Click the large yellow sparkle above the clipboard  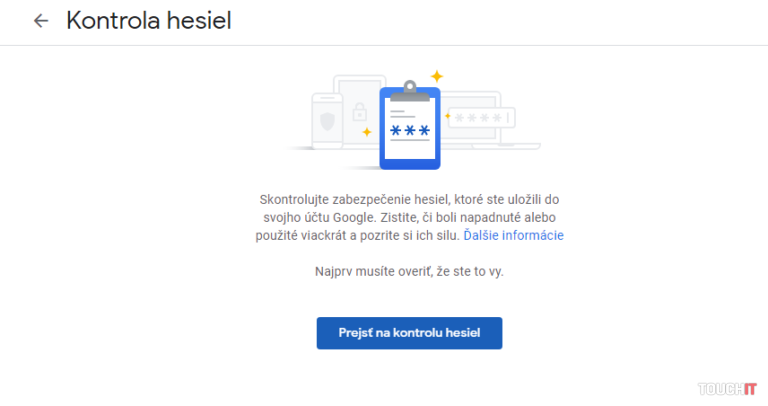coord(436,76)
